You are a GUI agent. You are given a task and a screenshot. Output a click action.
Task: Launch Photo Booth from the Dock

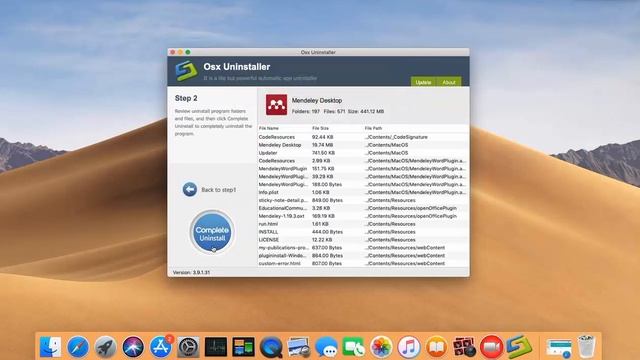(x=464, y=347)
